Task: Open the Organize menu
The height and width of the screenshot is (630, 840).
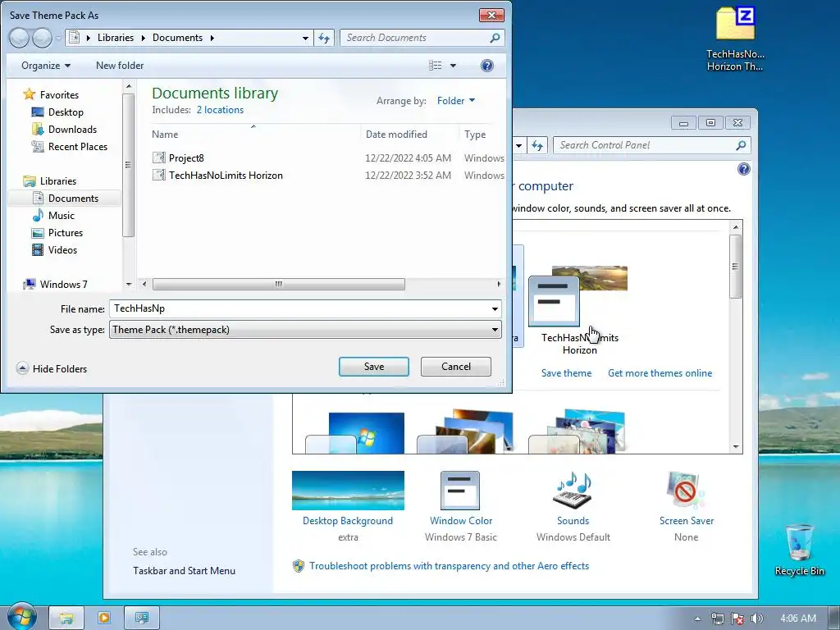Action: pos(46,66)
